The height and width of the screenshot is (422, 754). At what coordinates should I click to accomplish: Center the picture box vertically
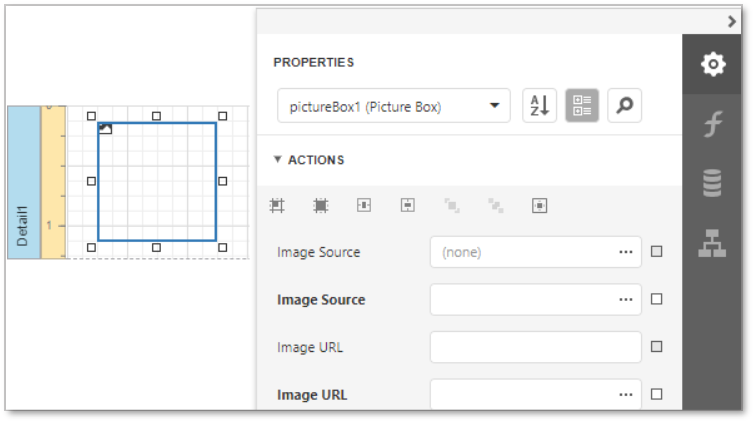[408, 205]
